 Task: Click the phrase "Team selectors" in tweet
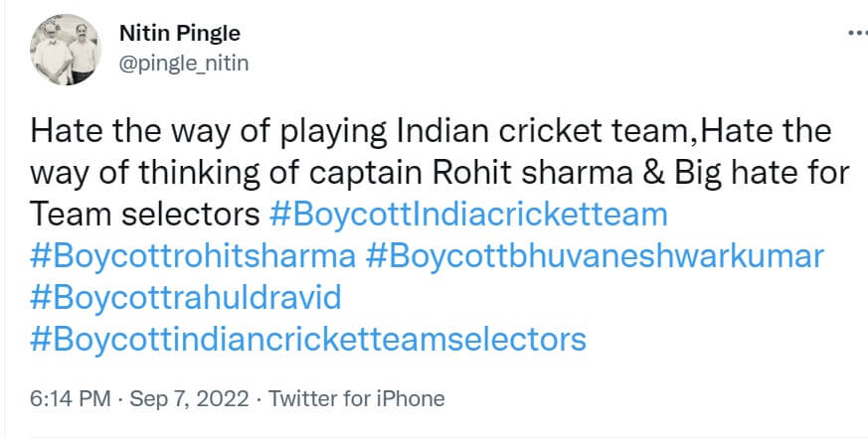(x=145, y=214)
